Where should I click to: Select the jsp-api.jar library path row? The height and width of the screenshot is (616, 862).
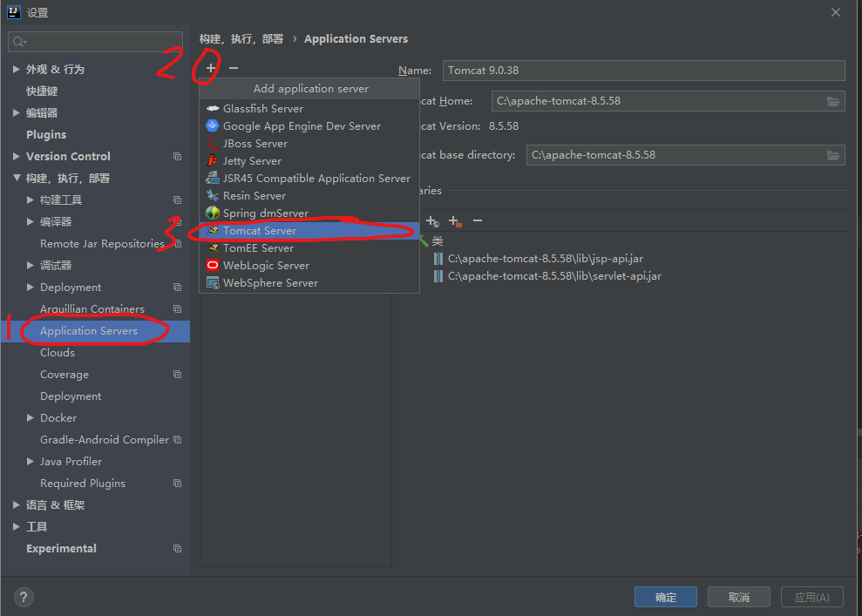546,259
